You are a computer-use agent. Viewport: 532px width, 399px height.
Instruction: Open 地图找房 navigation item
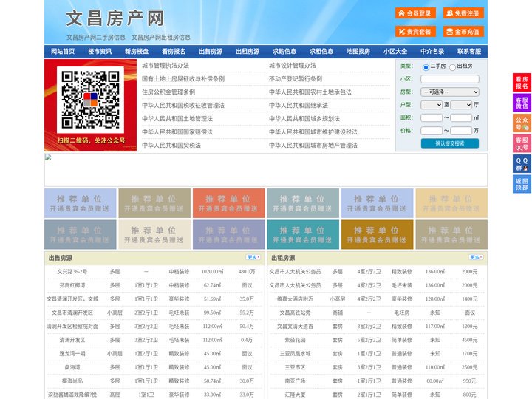(x=358, y=52)
